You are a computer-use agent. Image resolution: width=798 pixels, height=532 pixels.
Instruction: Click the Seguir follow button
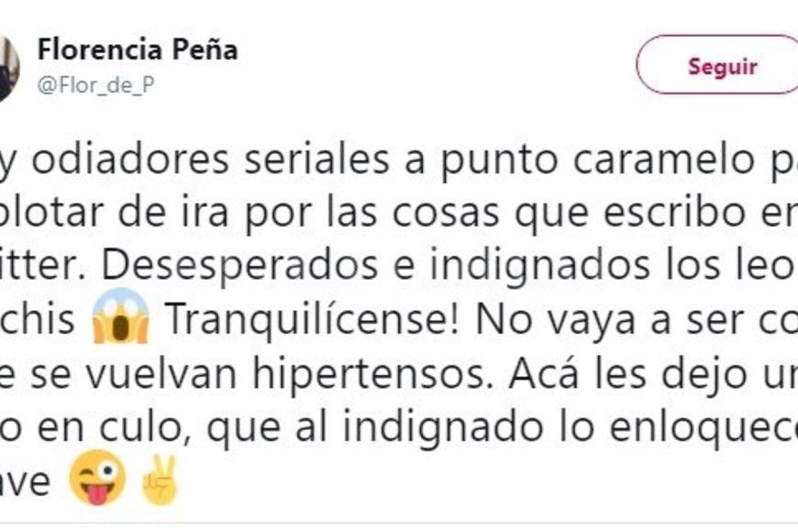pos(722,65)
